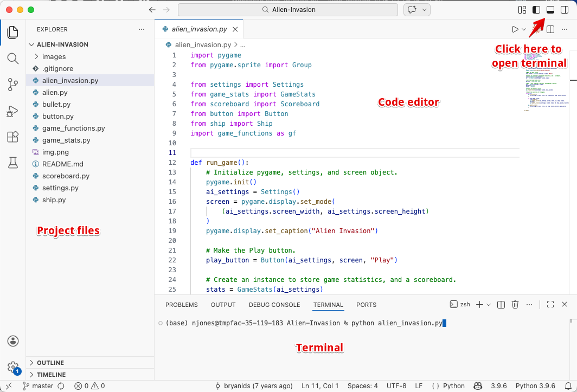The width and height of the screenshot is (577, 392).
Task: Open the Testing flask icon view
Action: tap(13, 162)
